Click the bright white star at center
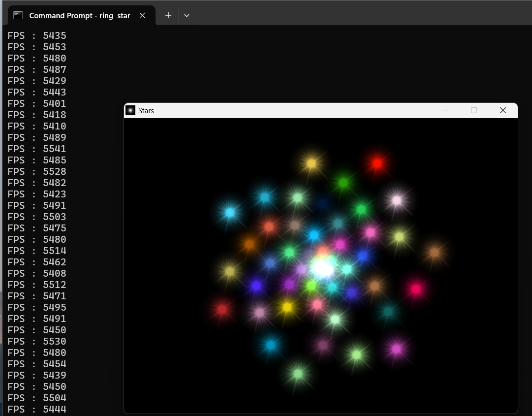Viewport: 532px width, 416px height. tap(321, 268)
